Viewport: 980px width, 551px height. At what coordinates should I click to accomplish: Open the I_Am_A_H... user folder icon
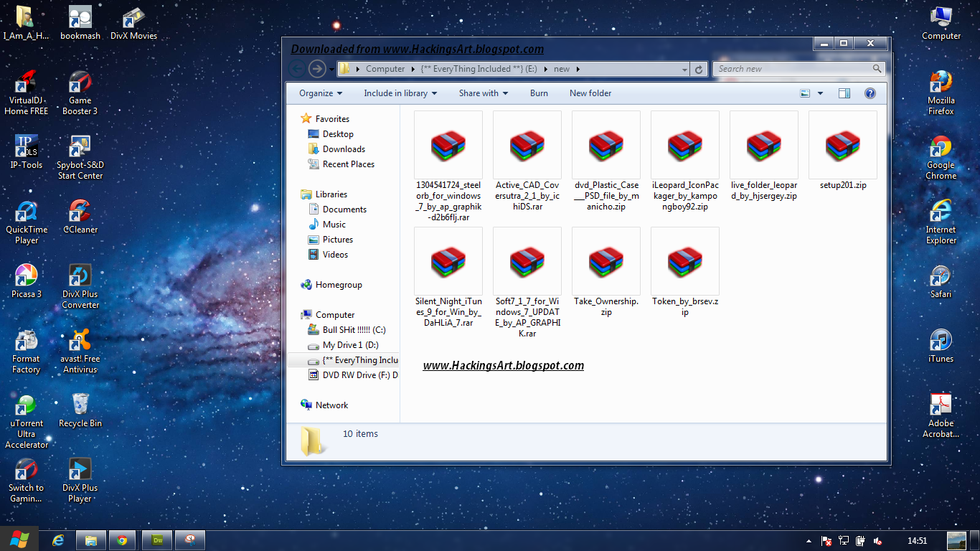click(26, 23)
